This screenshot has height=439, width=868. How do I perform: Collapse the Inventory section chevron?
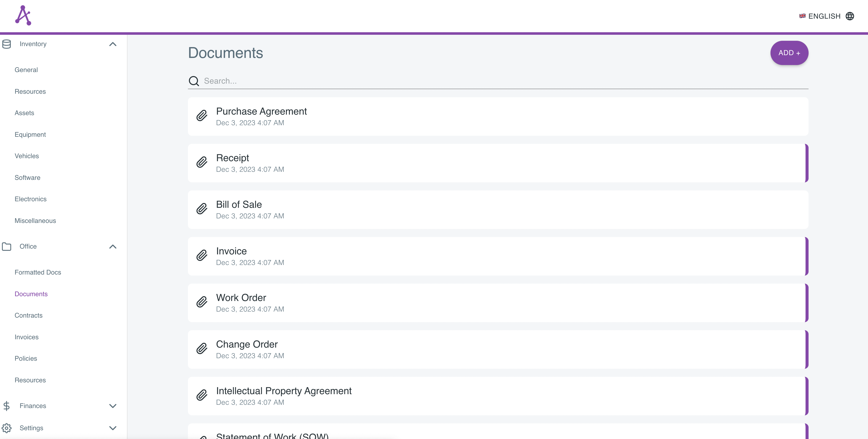[113, 44]
